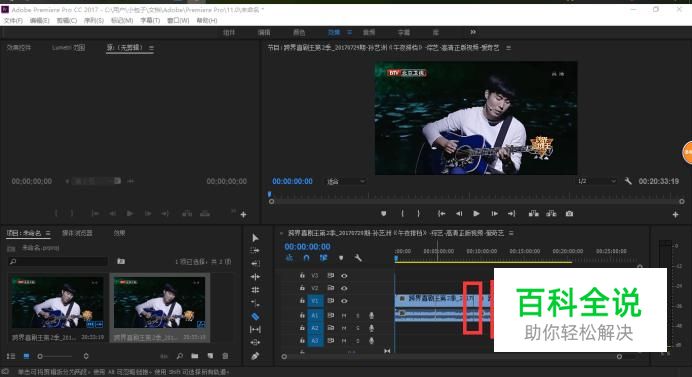Image resolution: width=692 pixels, height=377 pixels.
Task: Toggle V1 track targeting
Action: (315, 301)
